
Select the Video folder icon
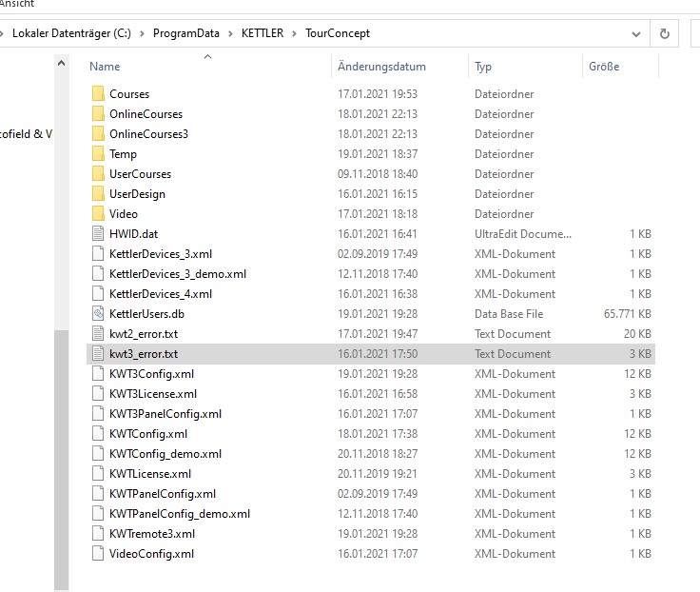coord(98,213)
